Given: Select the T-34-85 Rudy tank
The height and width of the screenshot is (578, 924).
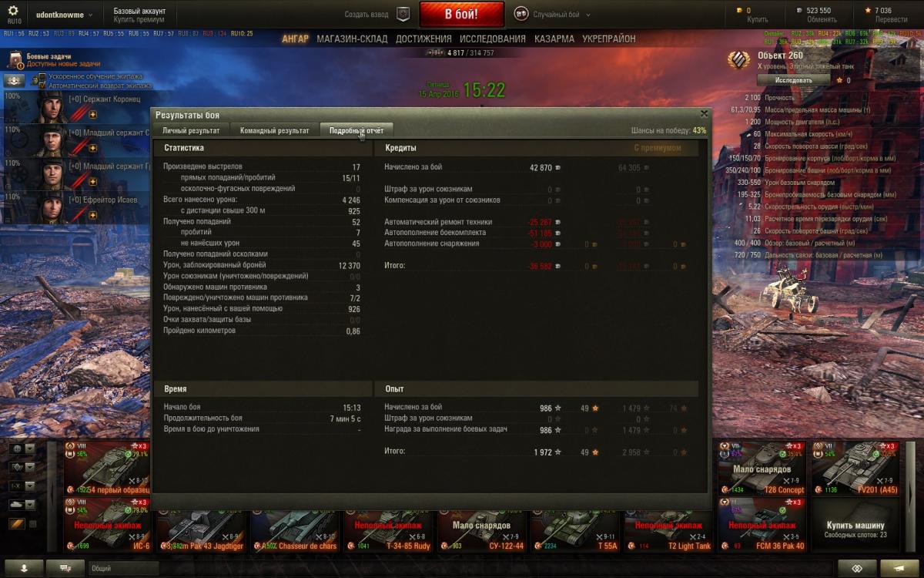Looking at the screenshot, I should 389,530.
